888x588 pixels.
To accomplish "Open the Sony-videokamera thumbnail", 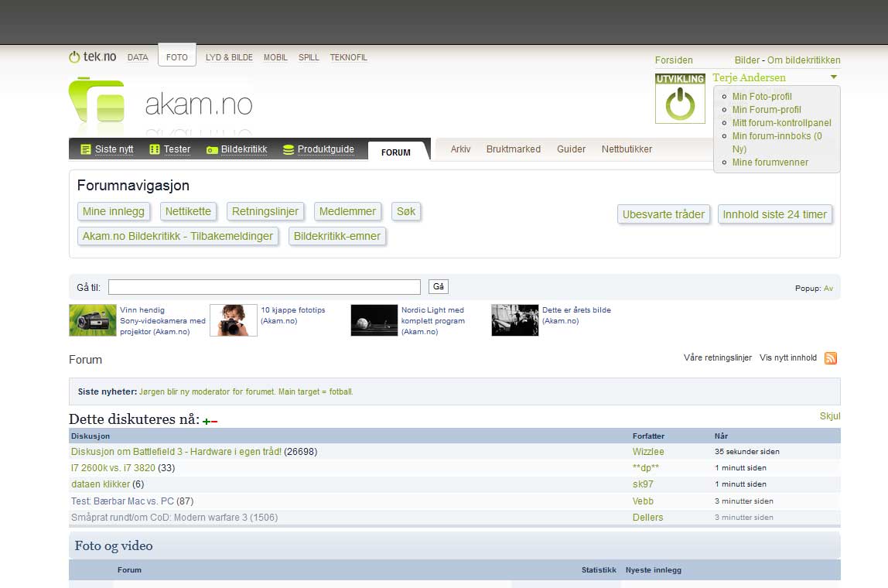I will tap(92, 320).
